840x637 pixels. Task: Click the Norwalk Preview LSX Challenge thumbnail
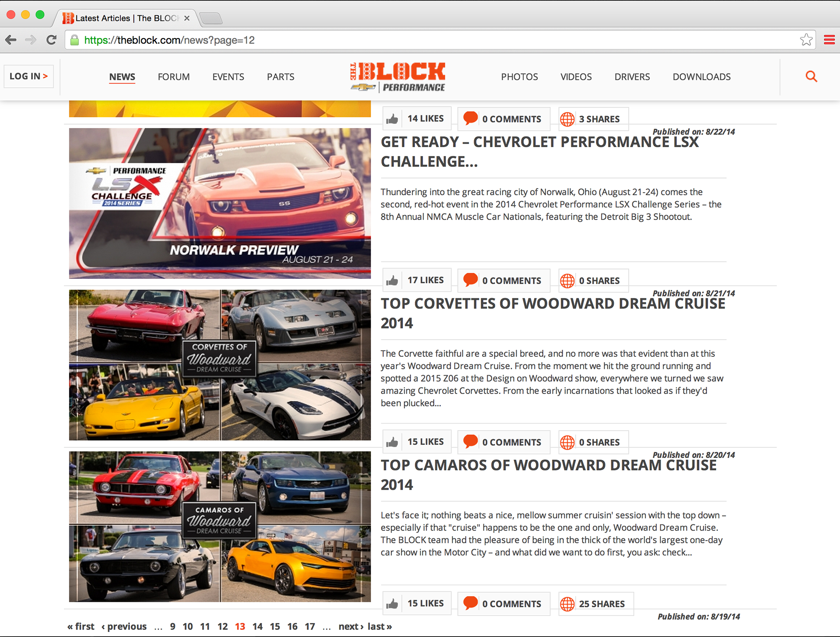coord(220,203)
